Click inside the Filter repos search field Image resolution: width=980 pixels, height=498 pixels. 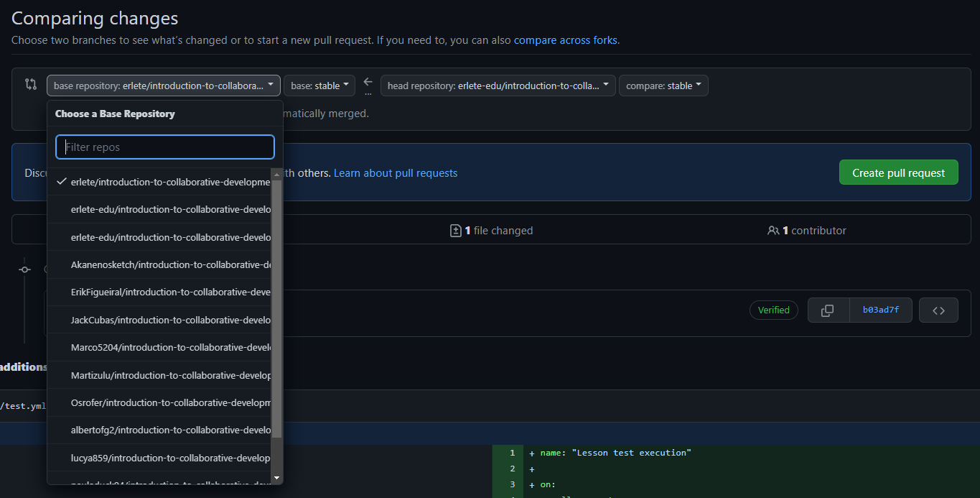(x=164, y=147)
